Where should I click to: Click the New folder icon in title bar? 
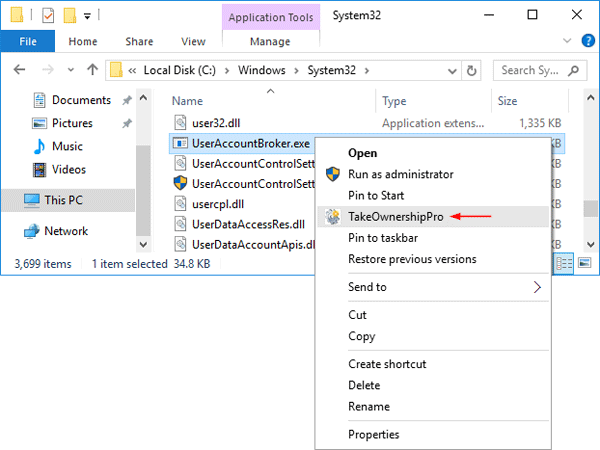(x=68, y=15)
